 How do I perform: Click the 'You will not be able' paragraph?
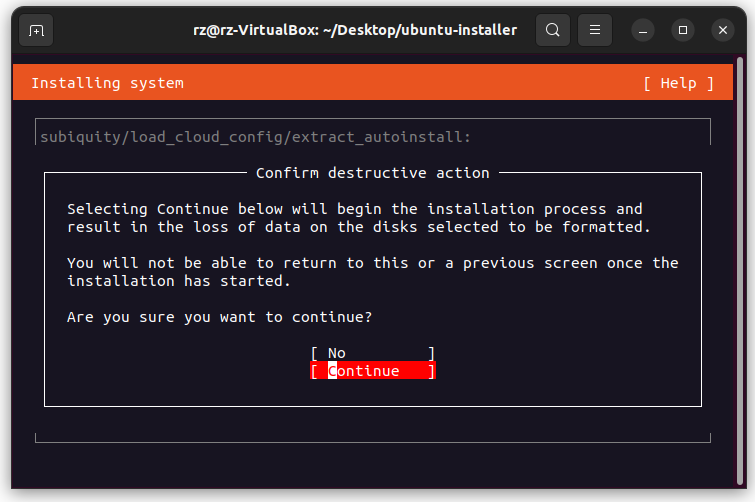point(372,263)
